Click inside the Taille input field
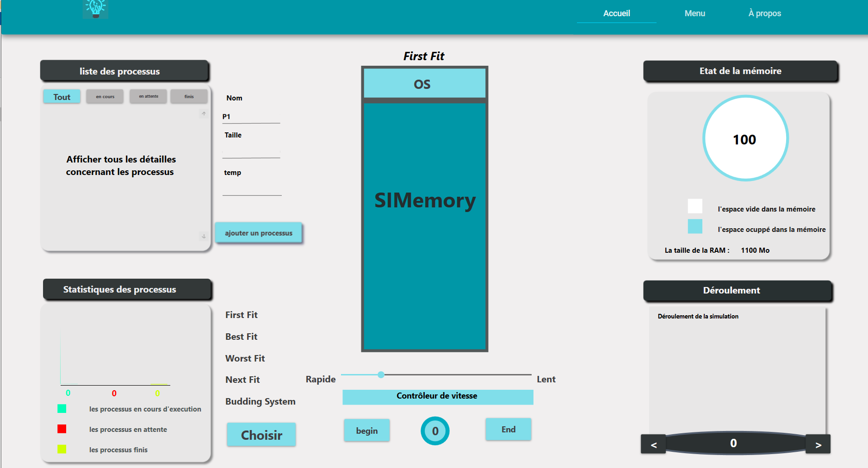The width and height of the screenshot is (868, 468). click(251, 153)
